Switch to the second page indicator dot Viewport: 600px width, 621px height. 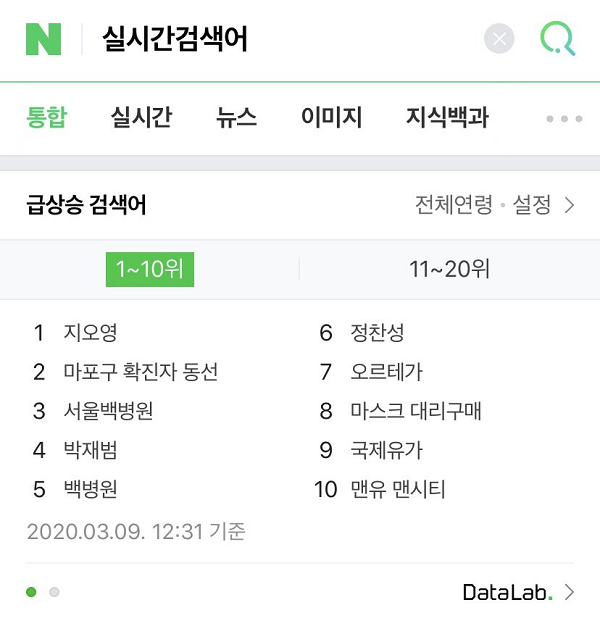54,592
